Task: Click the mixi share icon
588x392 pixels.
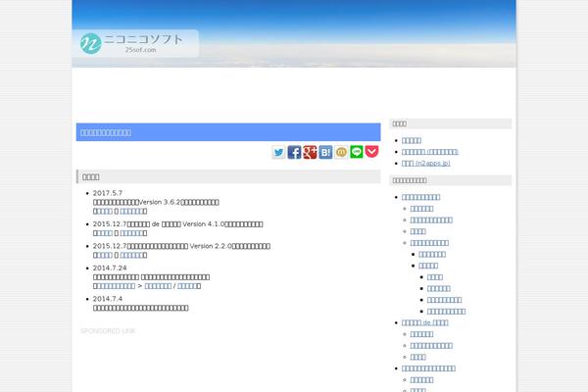Action: pos(341,152)
